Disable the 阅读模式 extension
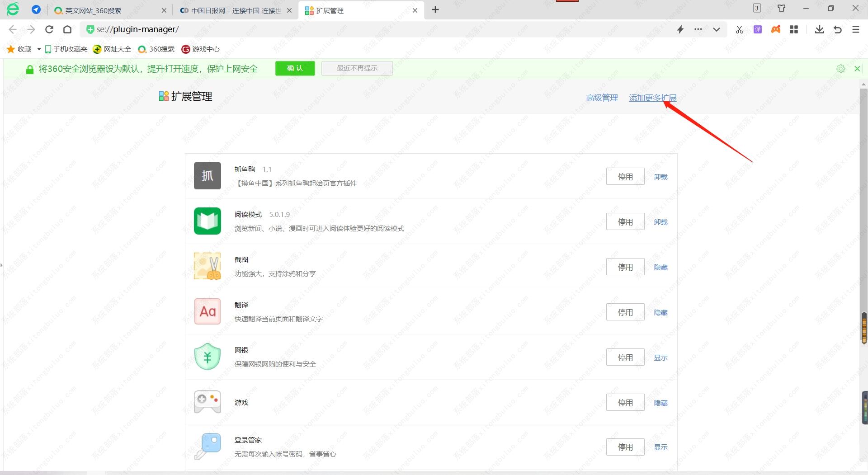This screenshot has height=475, width=868. tap(625, 222)
